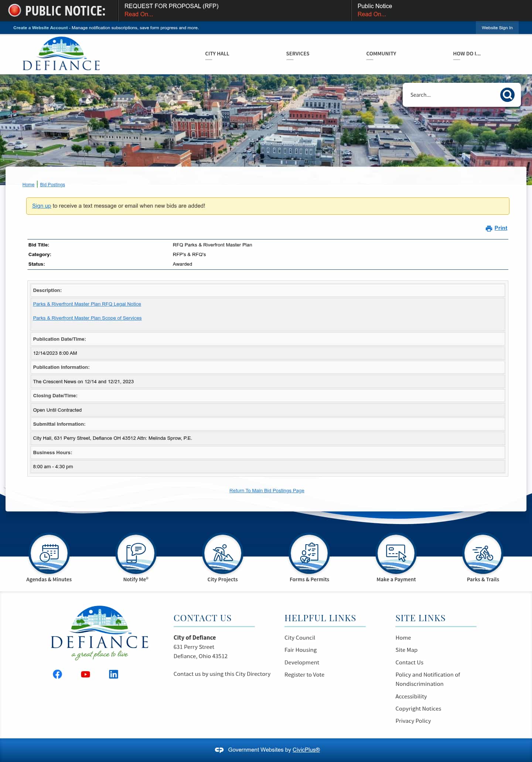Open Parks & Riverfront Scope of Services
This screenshot has height=762, width=532.
(87, 318)
